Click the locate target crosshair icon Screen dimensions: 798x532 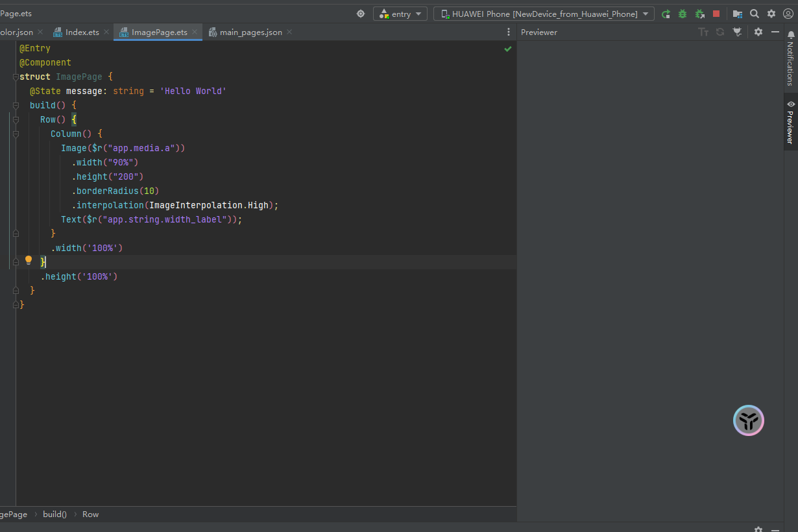(361, 14)
